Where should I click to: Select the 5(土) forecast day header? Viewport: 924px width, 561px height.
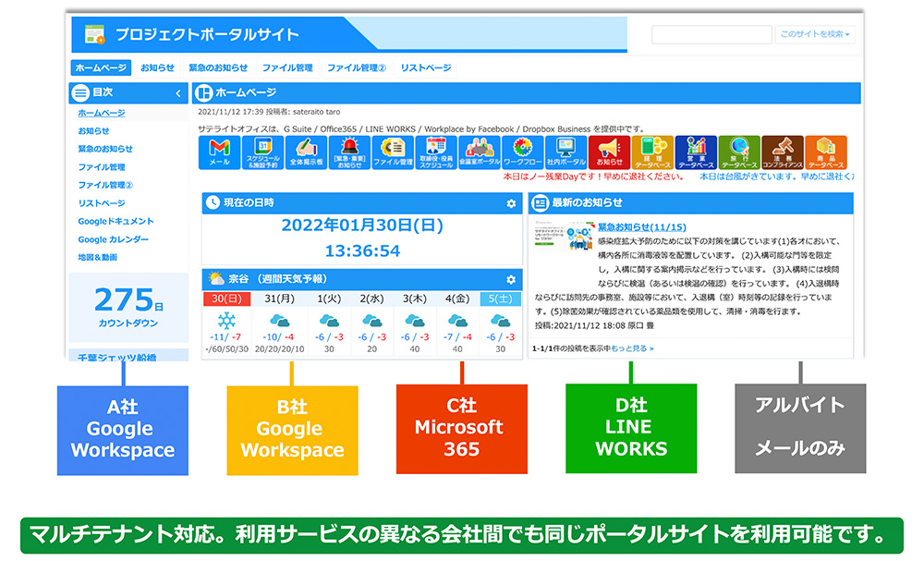[500, 299]
